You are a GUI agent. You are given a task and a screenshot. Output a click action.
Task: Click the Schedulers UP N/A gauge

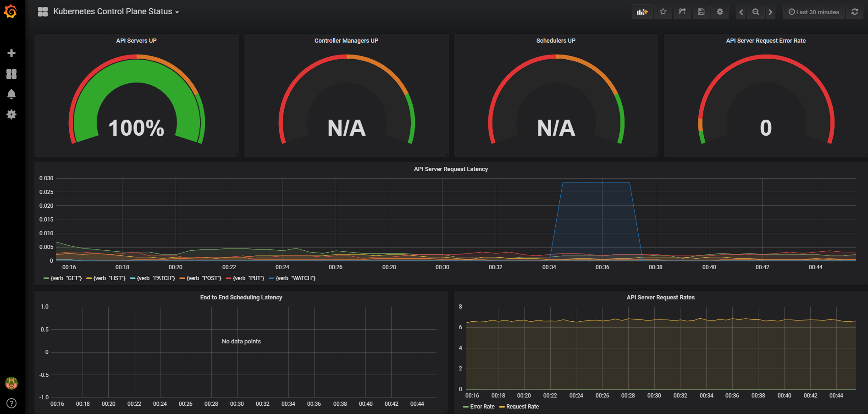click(556, 99)
